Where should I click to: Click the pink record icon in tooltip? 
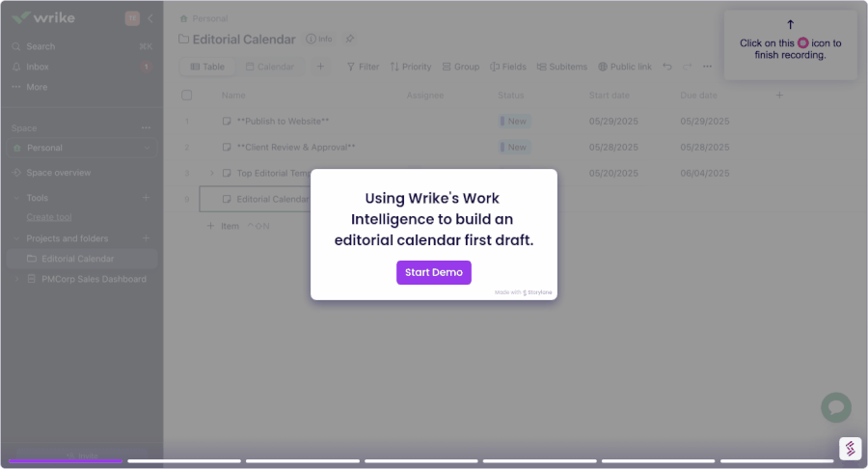pos(802,42)
